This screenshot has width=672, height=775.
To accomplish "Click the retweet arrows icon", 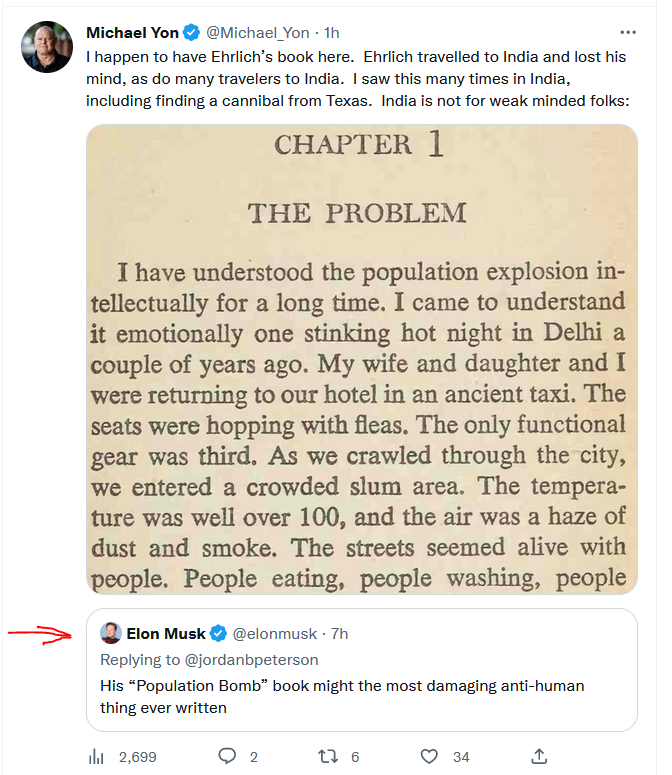I will tap(327, 756).
